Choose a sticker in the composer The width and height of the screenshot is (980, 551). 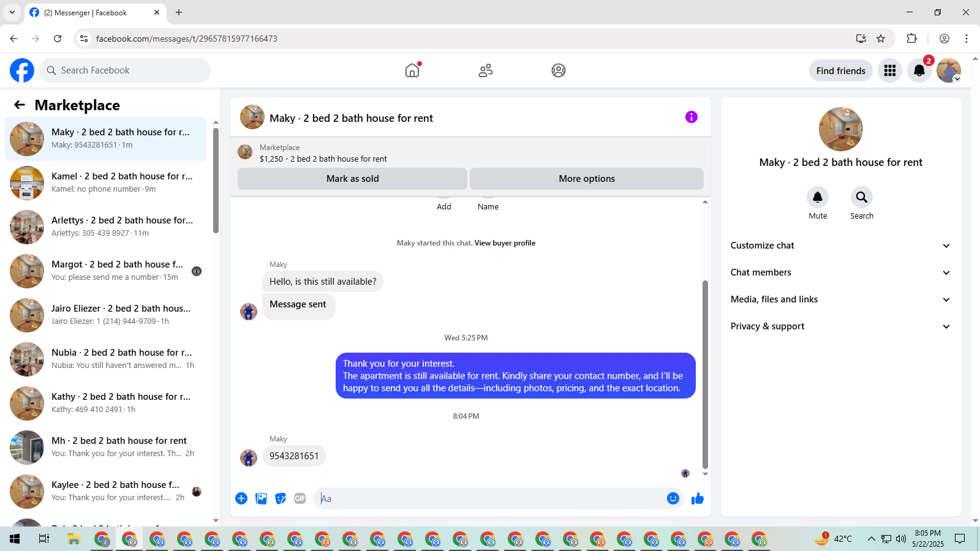(281, 498)
